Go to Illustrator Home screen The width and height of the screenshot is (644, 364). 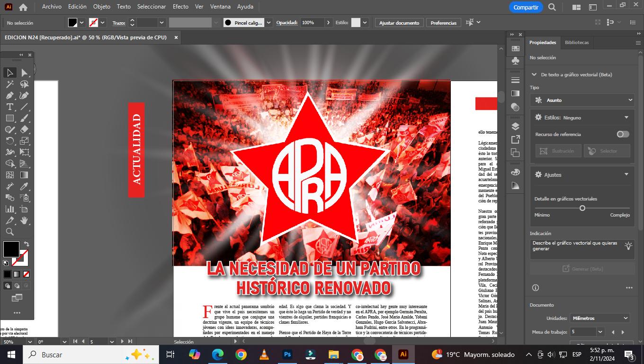(23, 7)
